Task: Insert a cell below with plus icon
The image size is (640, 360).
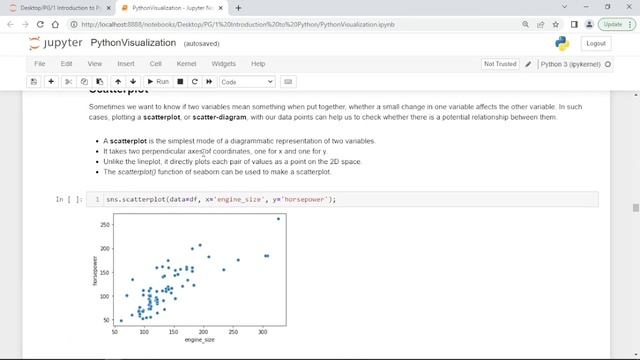Action: pos(51,82)
